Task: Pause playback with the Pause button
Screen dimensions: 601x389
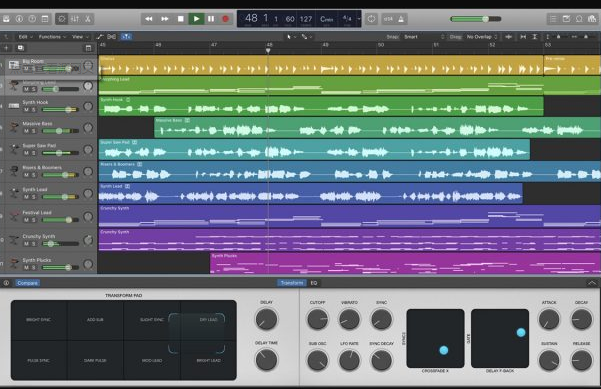Action: pos(211,19)
